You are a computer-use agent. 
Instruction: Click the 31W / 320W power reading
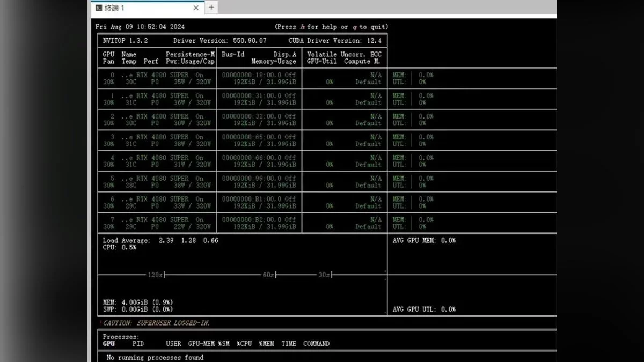[x=192, y=165]
